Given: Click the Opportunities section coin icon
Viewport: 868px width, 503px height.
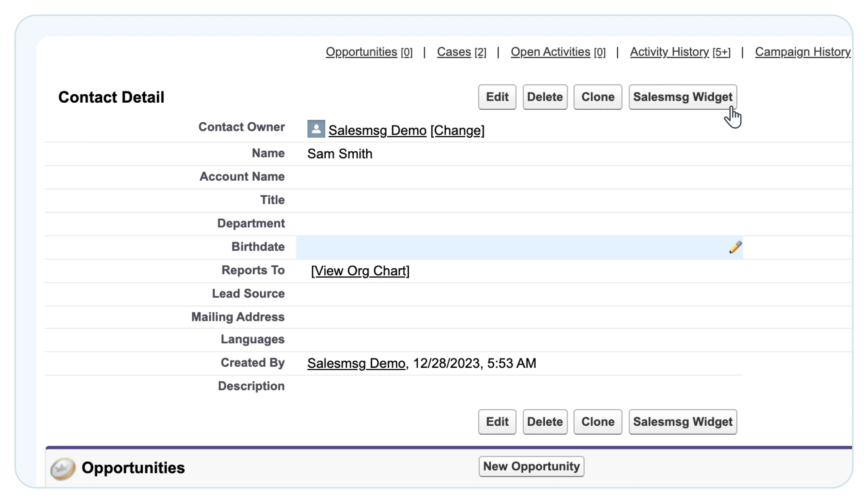Looking at the screenshot, I should pos(63,469).
